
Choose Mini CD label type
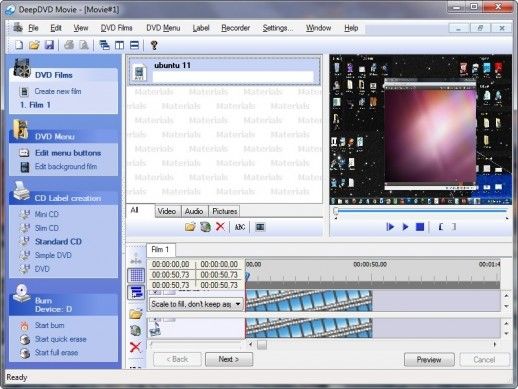47,214
